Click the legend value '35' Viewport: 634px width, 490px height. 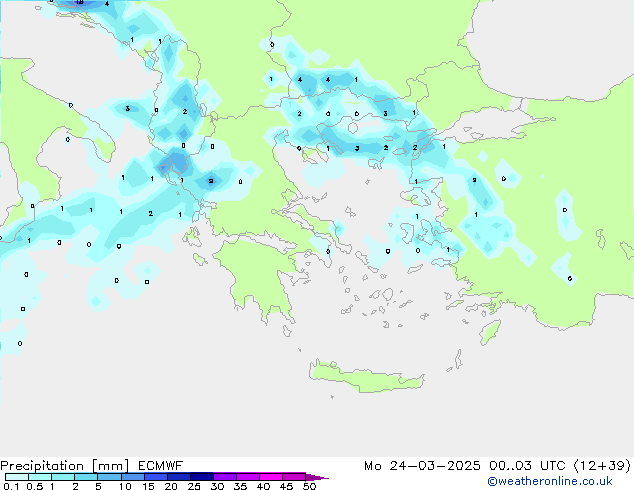pyautogui.click(x=240, y=486)
